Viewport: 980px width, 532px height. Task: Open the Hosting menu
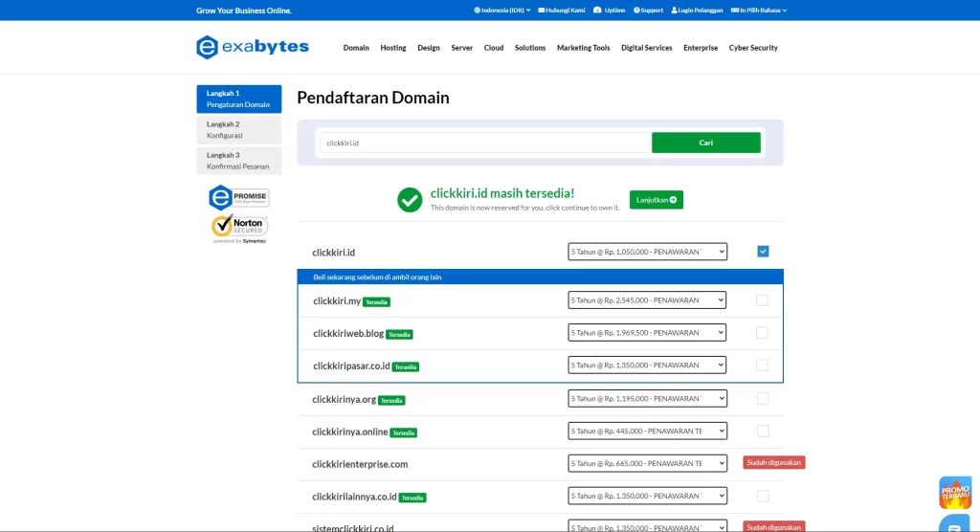(393, 48)
